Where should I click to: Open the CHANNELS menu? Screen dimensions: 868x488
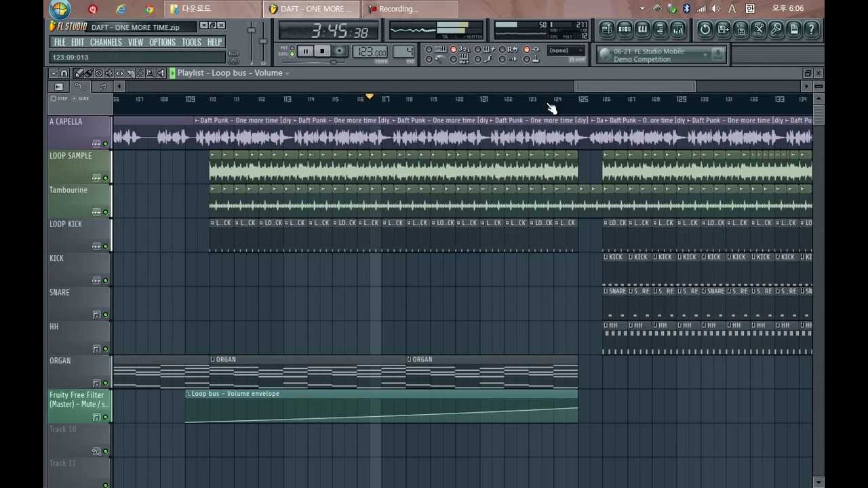[106, 42]
